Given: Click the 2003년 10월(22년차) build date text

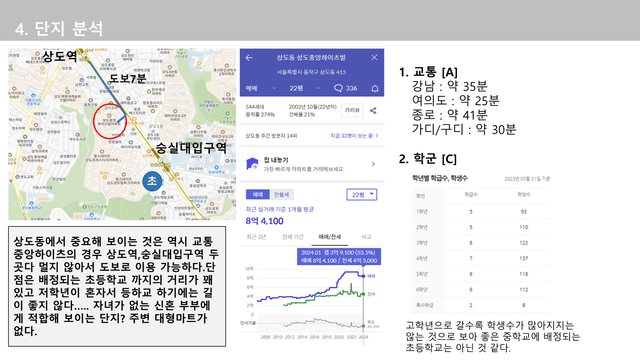Looking at the screenshot, I should [x=313, y=107].
